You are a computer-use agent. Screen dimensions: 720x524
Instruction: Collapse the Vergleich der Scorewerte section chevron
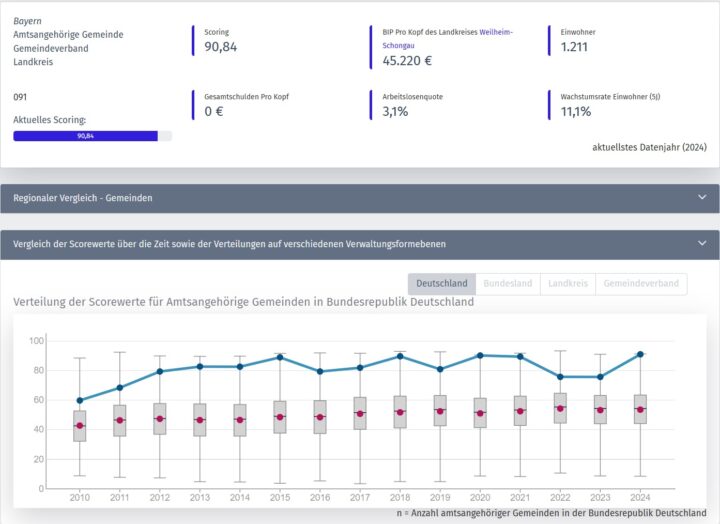click(701, 243)
